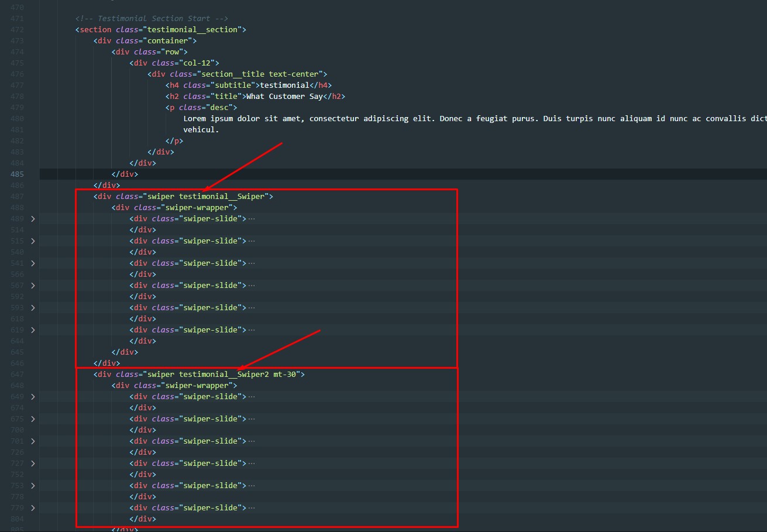Click the fold ellipsis on line 779
Viewport: 767px width, 532px height.
pyautogui.click(x=252, y=508)
